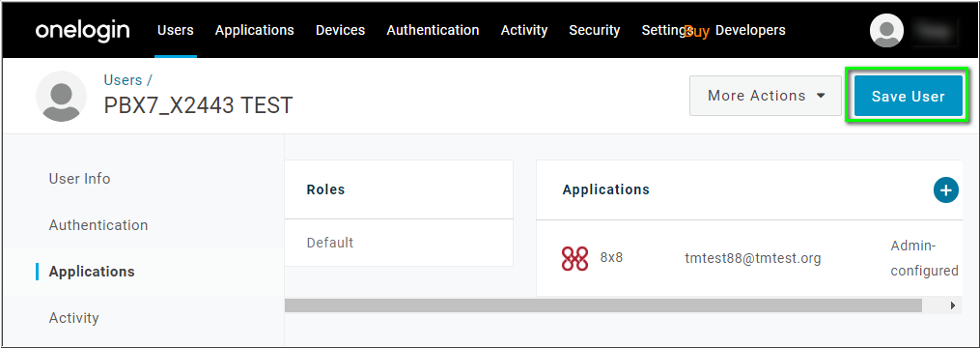The height and width of the screenshot is (348, 980).
Task: Follow the Users breadcrumb link
Action: click(124, 80)
